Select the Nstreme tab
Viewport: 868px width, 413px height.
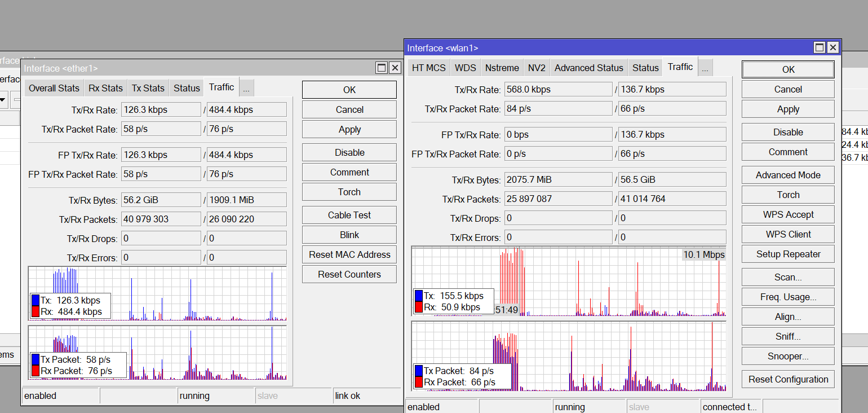[x=502, y=68]
